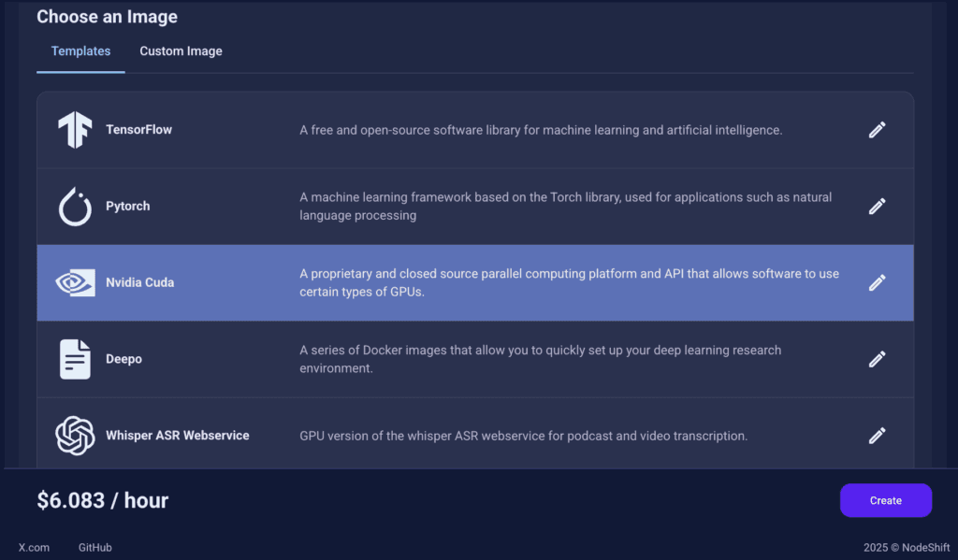Edit the Nvidia Cuda template pencil icon
958x560 pixels.
(877, 282)
